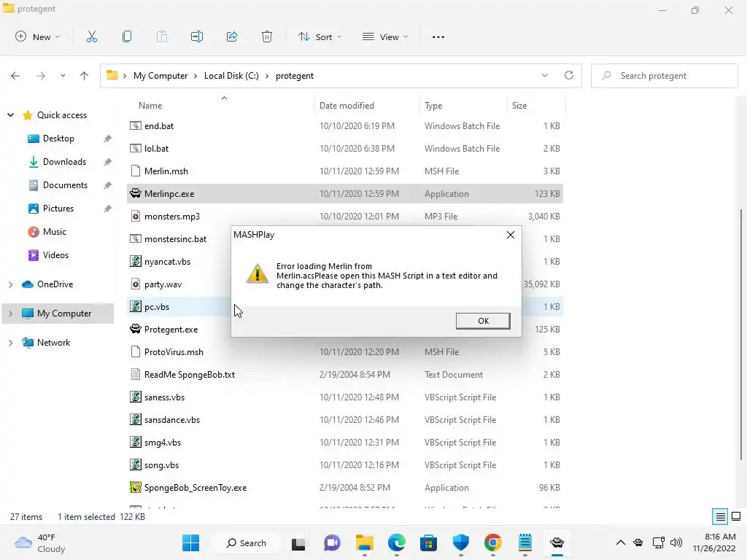Select the Merlinpc.exe application icon
The image size is (747, 560).
click(x=136, y=193)
